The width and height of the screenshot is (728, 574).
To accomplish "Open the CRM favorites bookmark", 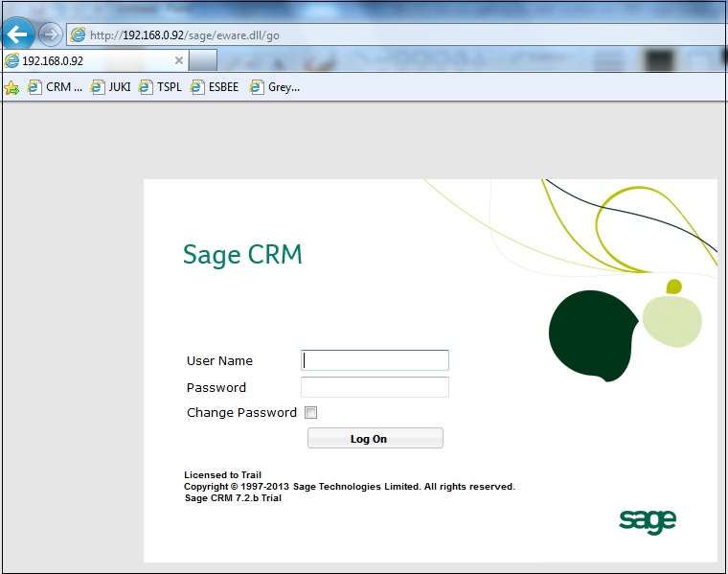I will [55, 87].
